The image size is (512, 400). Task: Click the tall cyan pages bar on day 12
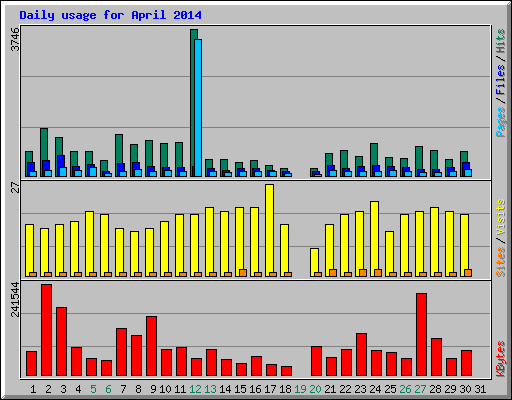(198, 108)
